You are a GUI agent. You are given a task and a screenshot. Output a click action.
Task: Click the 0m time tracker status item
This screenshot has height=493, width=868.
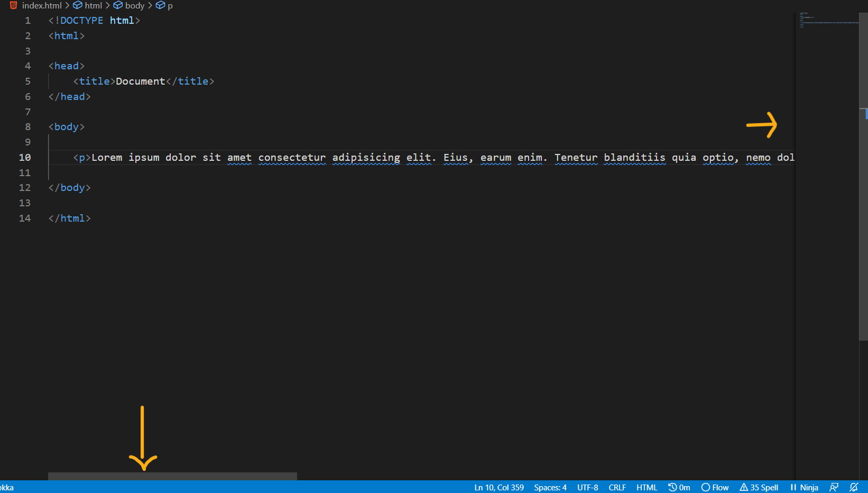679,487
